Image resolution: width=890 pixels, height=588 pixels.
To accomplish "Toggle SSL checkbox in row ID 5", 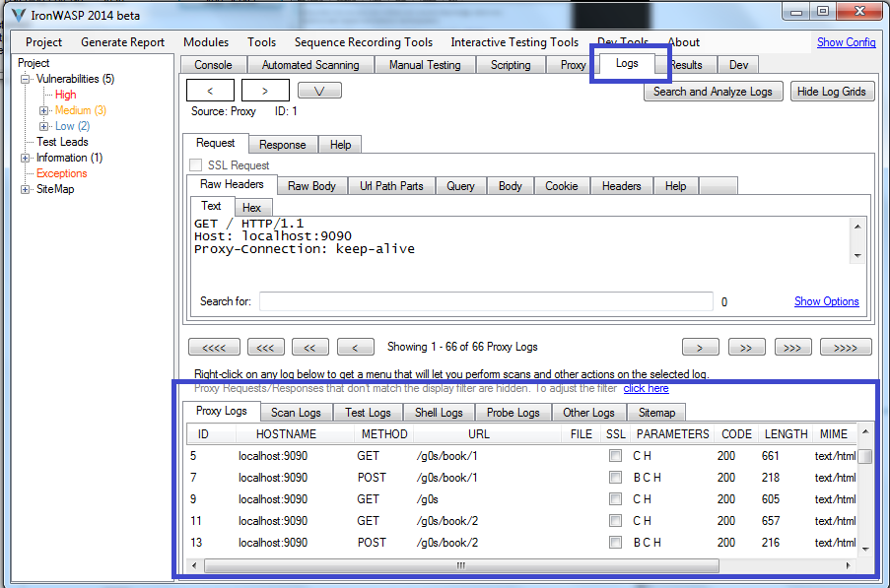I will coord(615,456).
